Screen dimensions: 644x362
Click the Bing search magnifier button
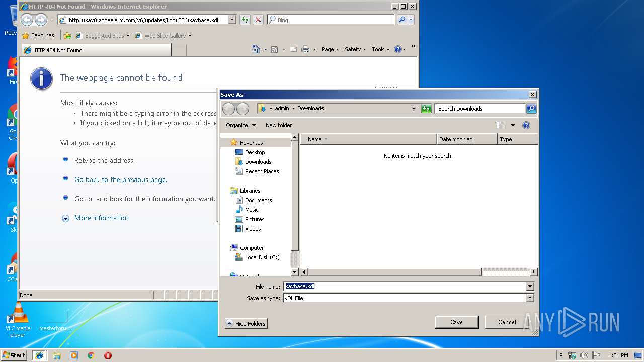pyautogui.click(x=401, y=20)
